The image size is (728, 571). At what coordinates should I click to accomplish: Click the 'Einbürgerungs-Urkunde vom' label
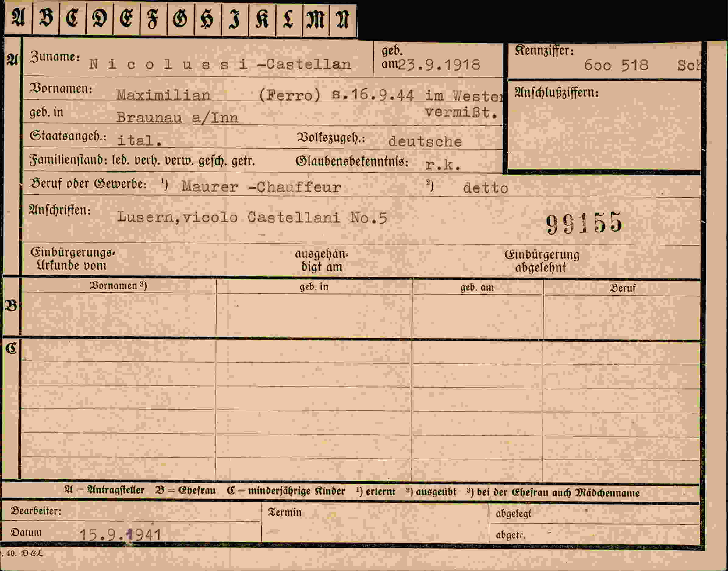tap(72, 259)
